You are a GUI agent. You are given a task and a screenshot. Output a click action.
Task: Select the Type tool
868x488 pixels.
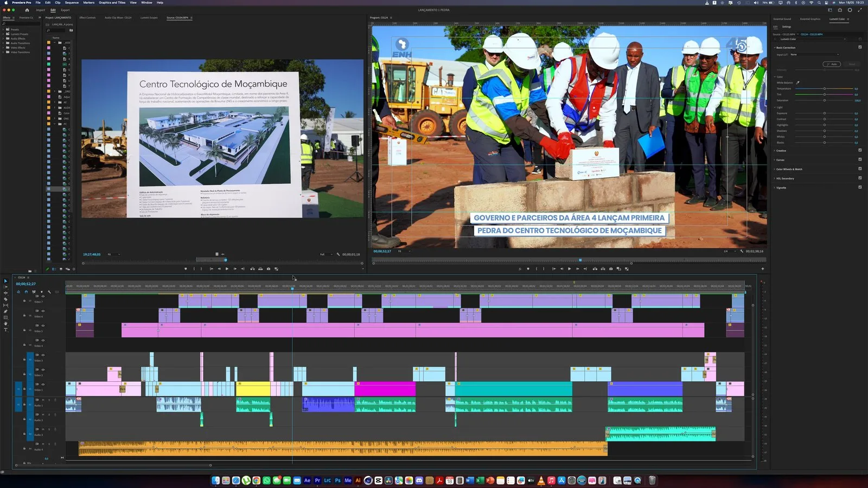click(6, 330)
